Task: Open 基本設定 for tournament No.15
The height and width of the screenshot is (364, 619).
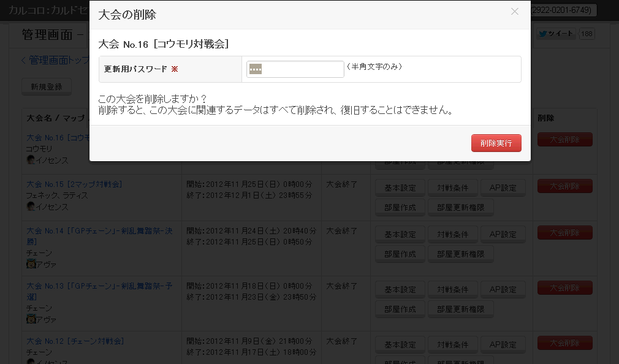Action: [400, 188]
